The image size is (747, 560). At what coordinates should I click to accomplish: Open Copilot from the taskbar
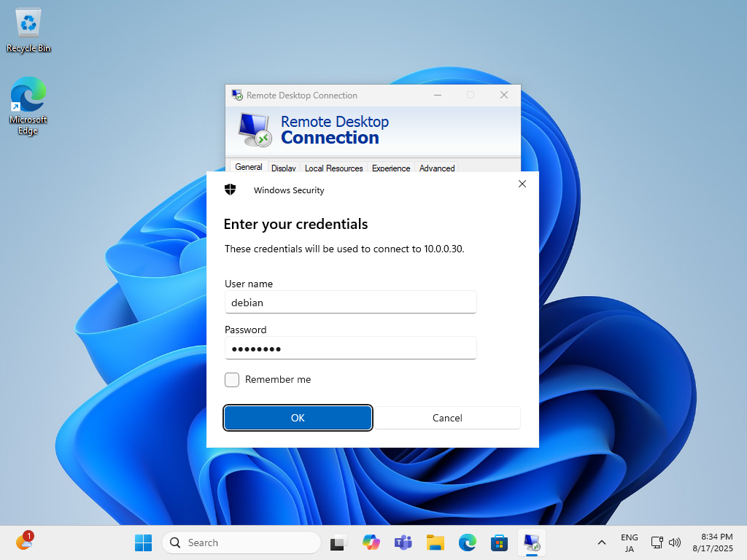click(371, 542)
